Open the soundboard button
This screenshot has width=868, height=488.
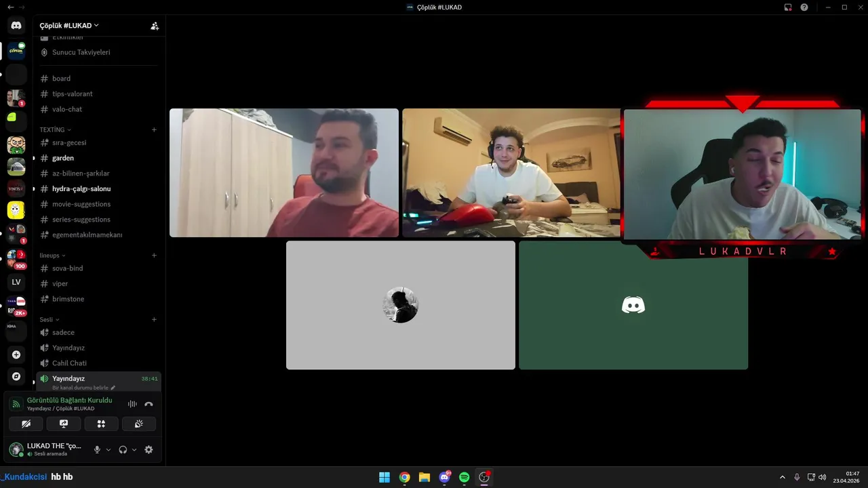pos(139,424)
